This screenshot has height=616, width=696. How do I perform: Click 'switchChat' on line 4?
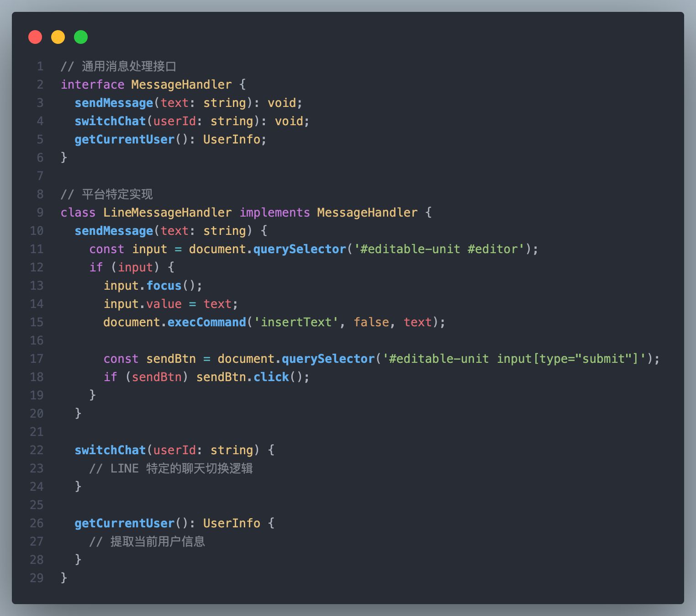point(111,121)
